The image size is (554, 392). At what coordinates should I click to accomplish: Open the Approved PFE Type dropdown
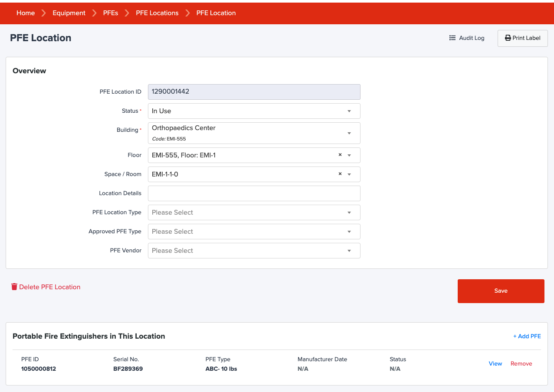254,232
